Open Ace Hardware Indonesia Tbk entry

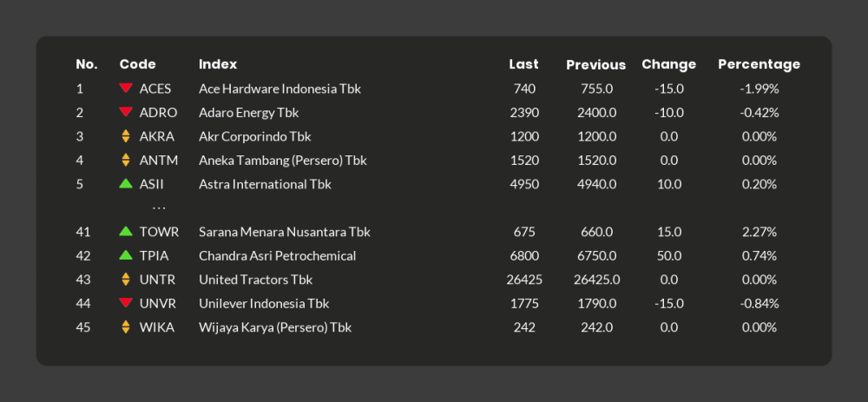279,89
